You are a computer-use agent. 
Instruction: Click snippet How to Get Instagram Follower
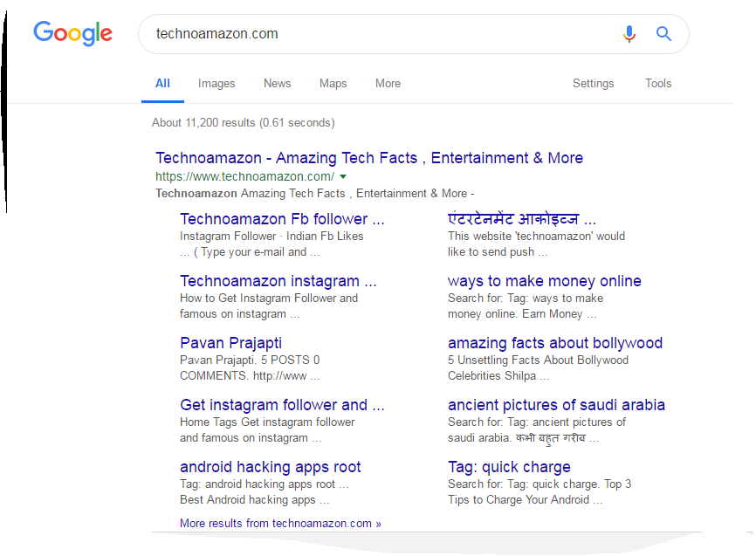click(269, 298)
